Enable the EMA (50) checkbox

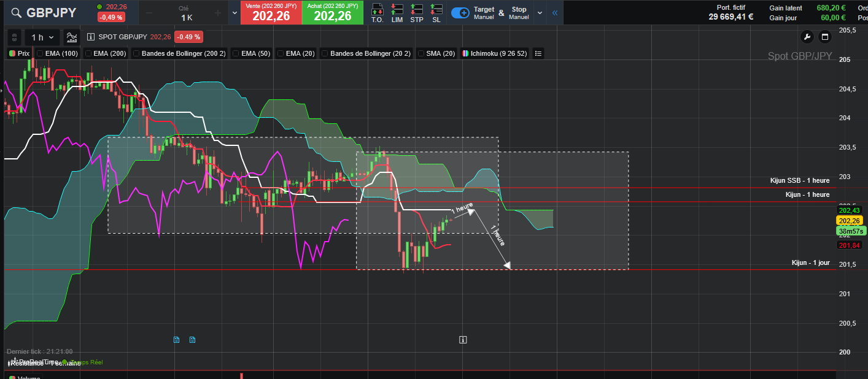point(236,53)
